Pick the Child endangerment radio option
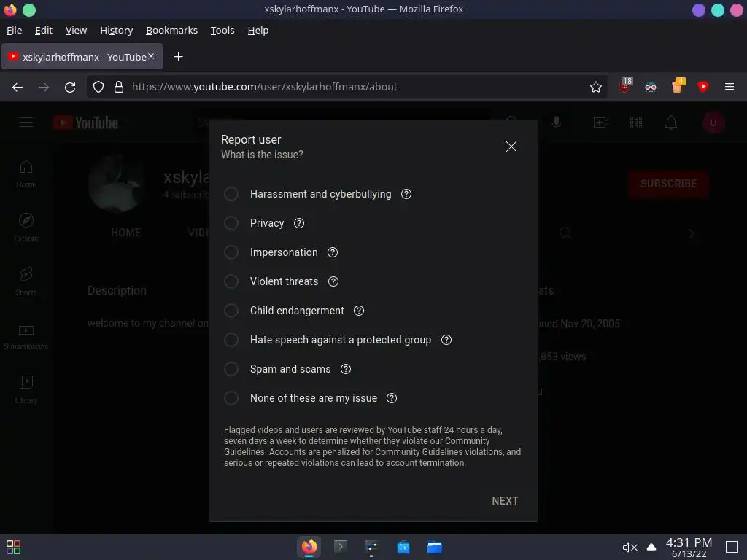The width and height of the screenshot is (747, 560). click(231, 311)
